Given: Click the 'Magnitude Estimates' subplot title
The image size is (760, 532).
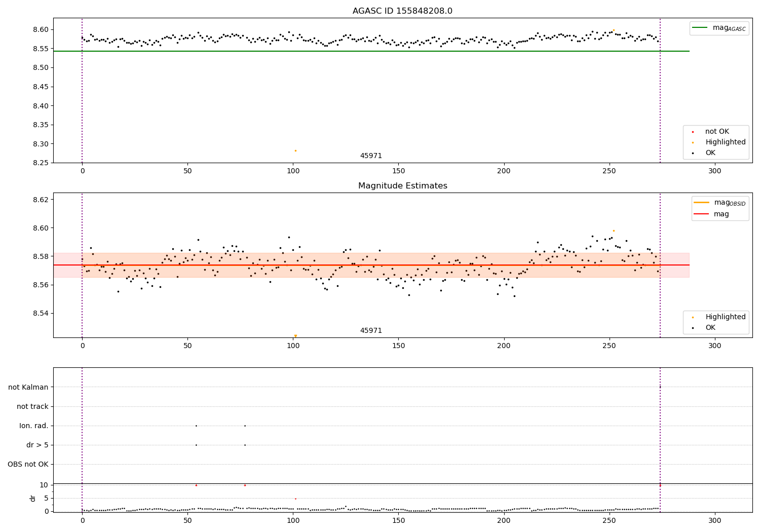Looking at the screenshot, I should 402,186.
